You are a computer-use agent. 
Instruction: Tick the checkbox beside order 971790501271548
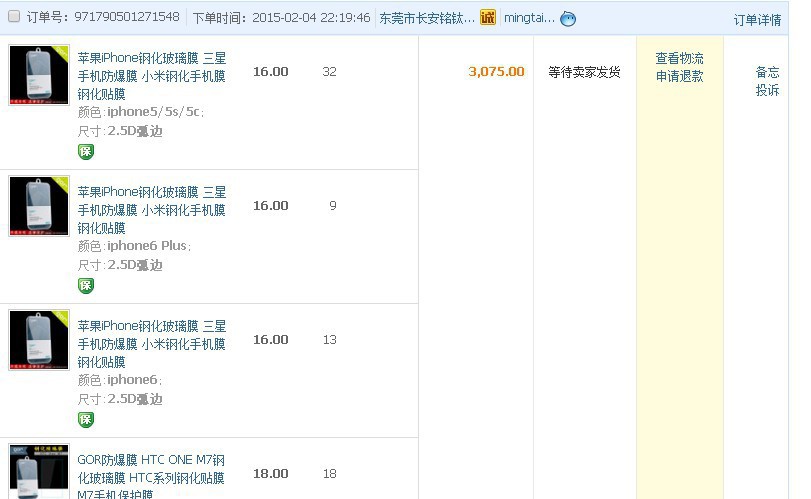point(14,17)
